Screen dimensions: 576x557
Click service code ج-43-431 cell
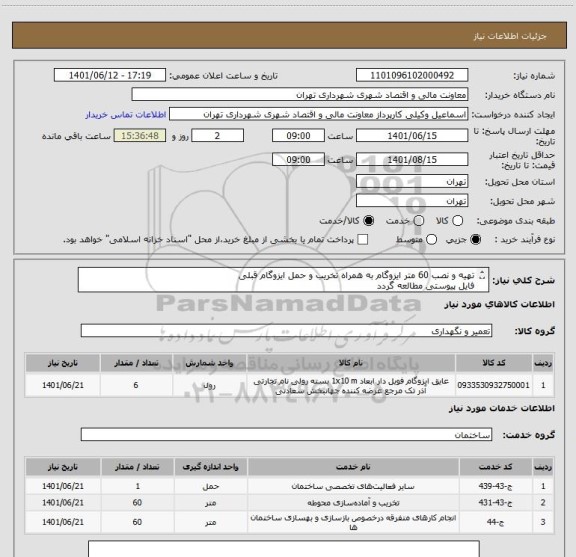pos(496,502)
